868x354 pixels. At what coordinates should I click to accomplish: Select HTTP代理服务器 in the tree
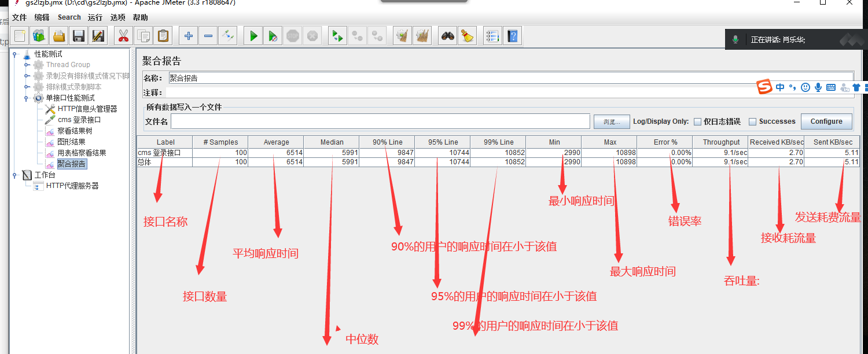coord(72,186)
